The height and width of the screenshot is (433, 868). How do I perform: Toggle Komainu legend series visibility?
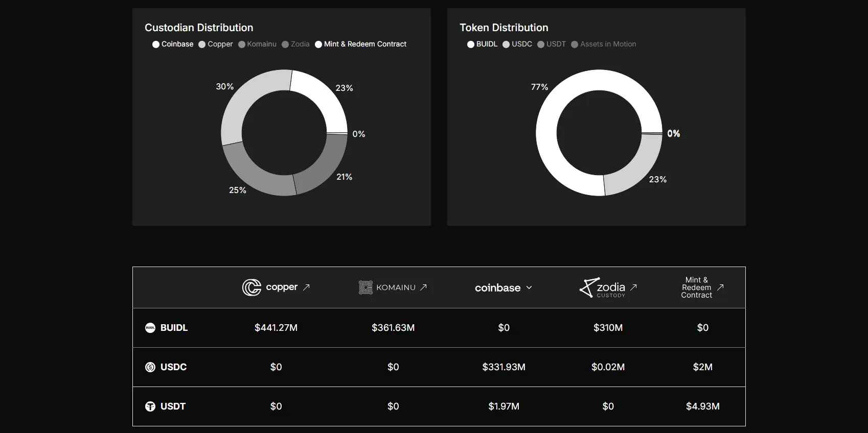pyautogui.click(x=257, y=44)
